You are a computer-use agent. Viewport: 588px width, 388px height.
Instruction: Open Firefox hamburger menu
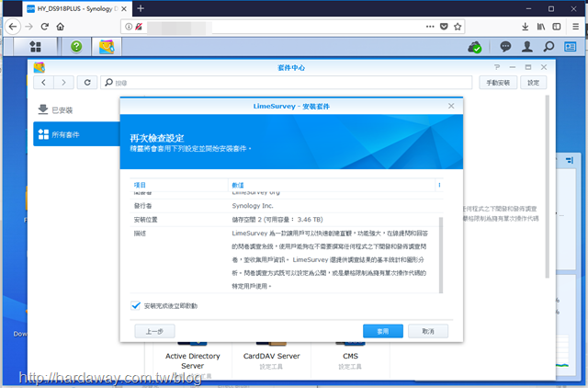click(576, 27)
